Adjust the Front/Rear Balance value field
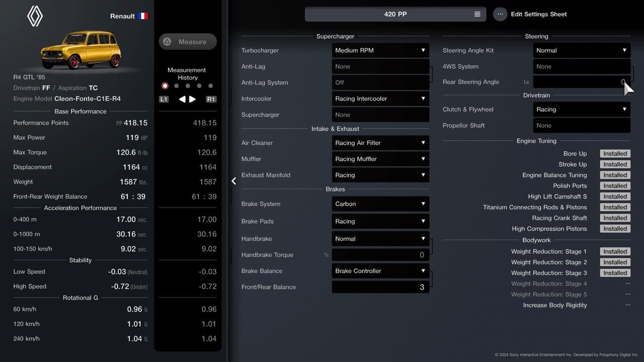The image size is (644, 362). [x=380, y=287]
